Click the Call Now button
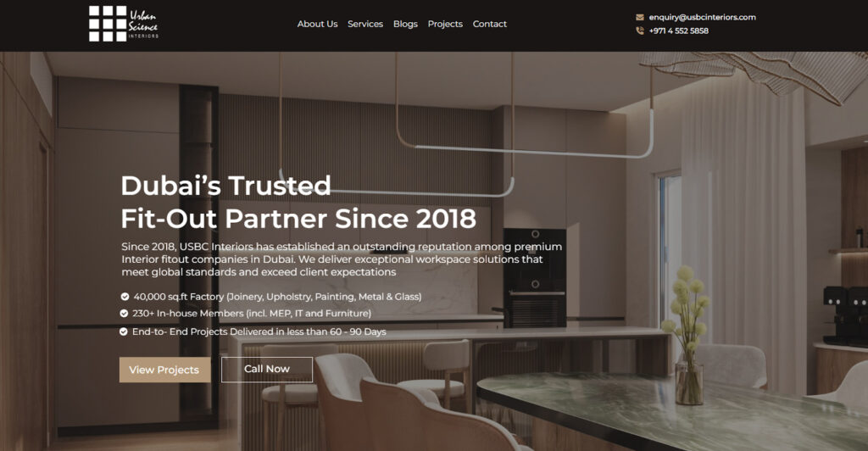Screen dimensions: 868x451 point(267,369)
